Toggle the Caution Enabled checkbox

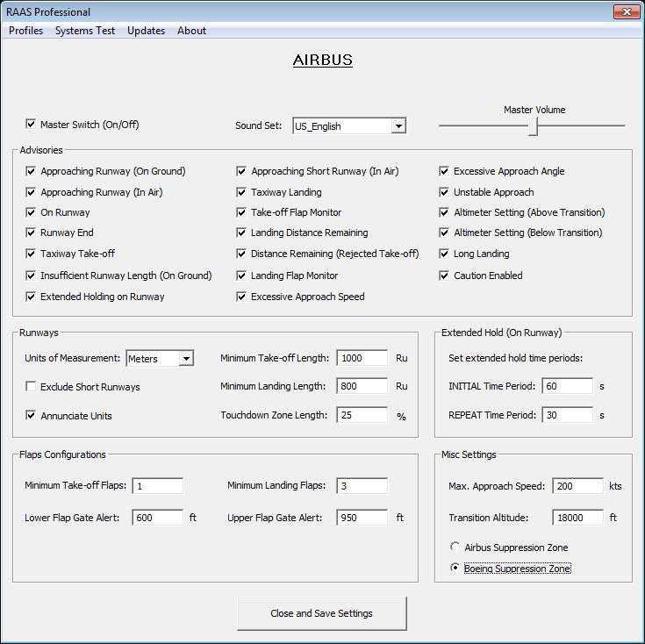point(444,275)
